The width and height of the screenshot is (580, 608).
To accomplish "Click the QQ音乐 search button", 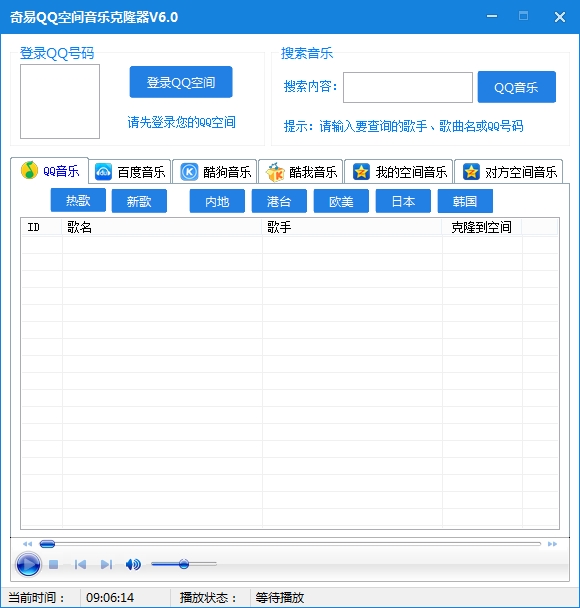I will pos(516,87).
